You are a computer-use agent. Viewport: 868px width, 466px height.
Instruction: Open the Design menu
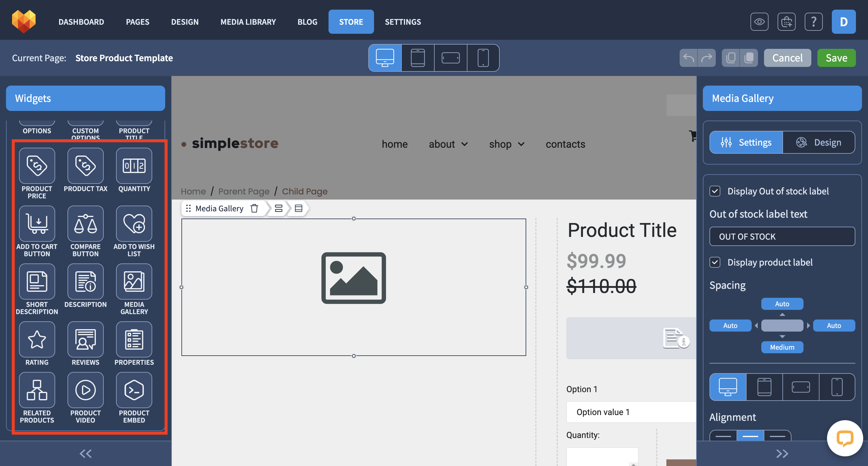click(x=185, y=22)
